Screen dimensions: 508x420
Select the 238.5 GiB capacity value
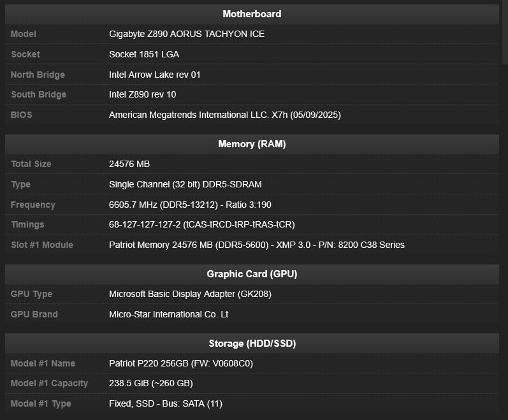[x=151, y=383]
